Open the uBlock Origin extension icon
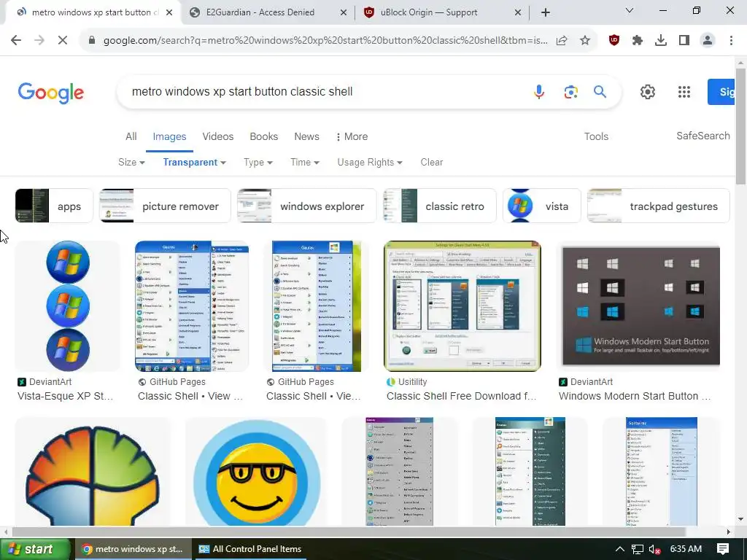 (x=614, y=41)
